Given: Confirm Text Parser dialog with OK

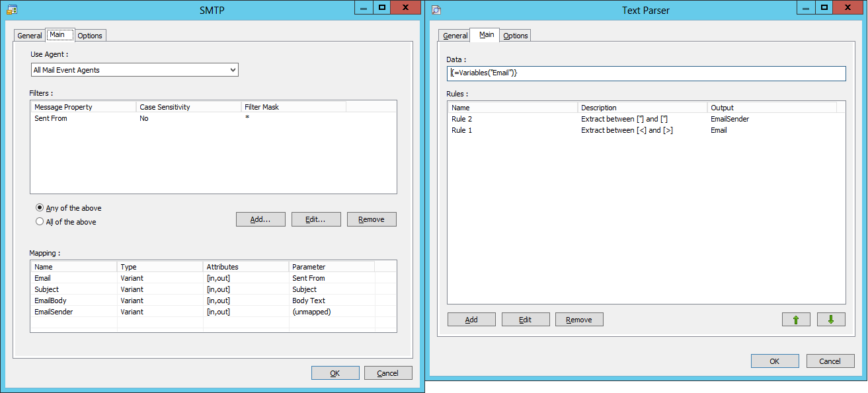Looking at the screenshot, I should [775, 361].
